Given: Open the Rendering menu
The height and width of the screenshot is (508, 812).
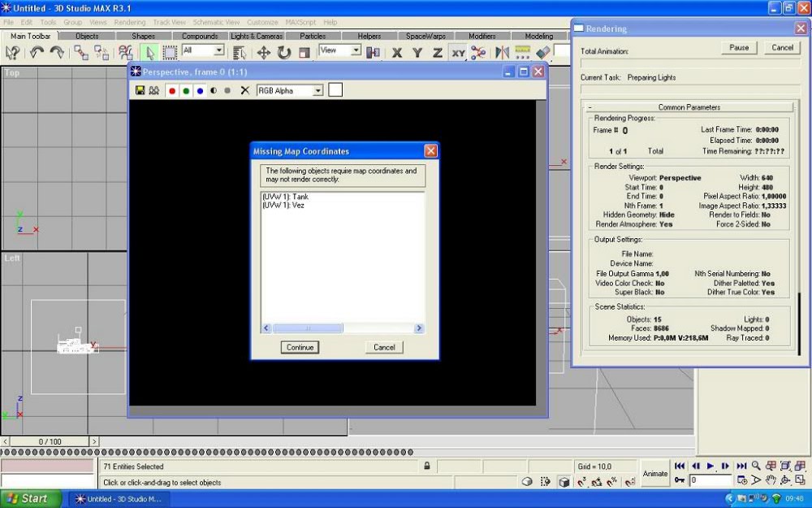Looking at the screenshot, I should tap(129, 22).
